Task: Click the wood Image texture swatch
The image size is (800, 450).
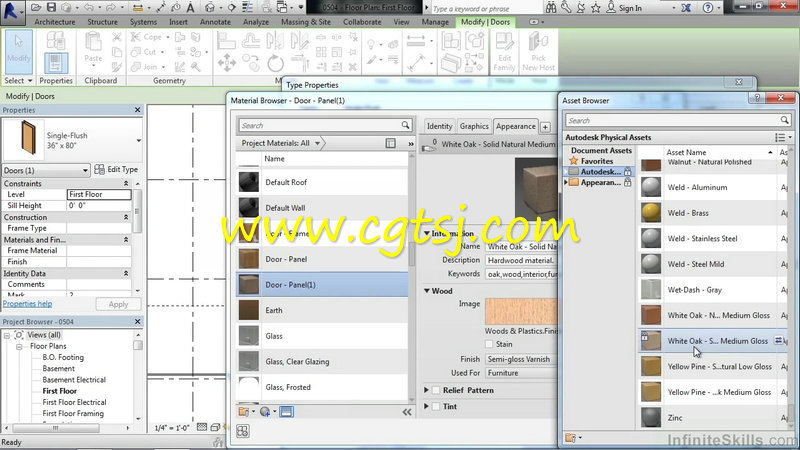Action: pos(521,311)
